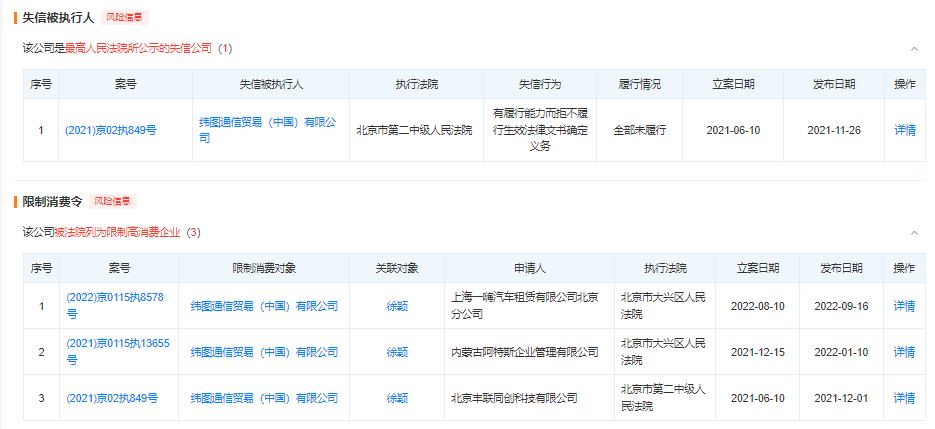This screenshot has height=429, width=935.
Task: Click 北京市第二中级人民法院 in 失信被执行人 table
Action: pos(414,130)
